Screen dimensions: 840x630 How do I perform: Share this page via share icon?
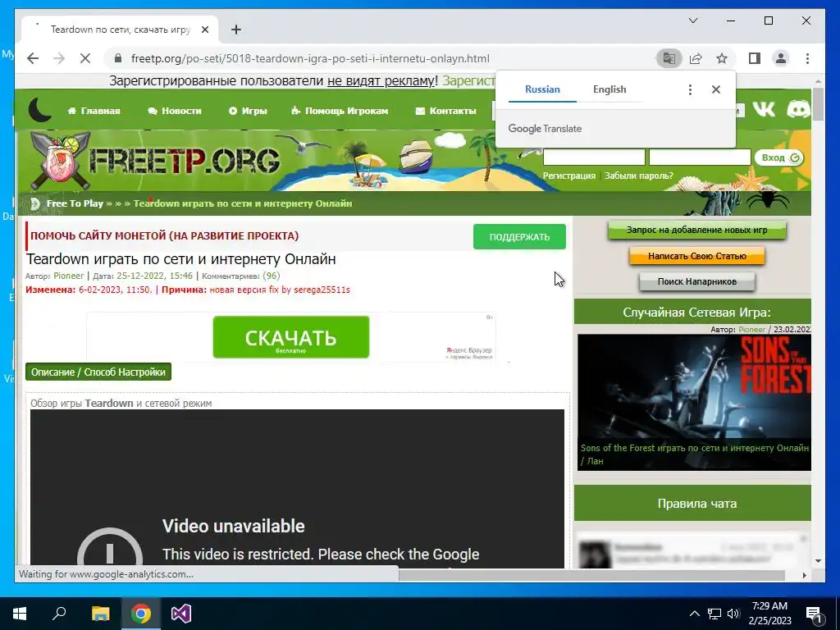coord(696,58)
